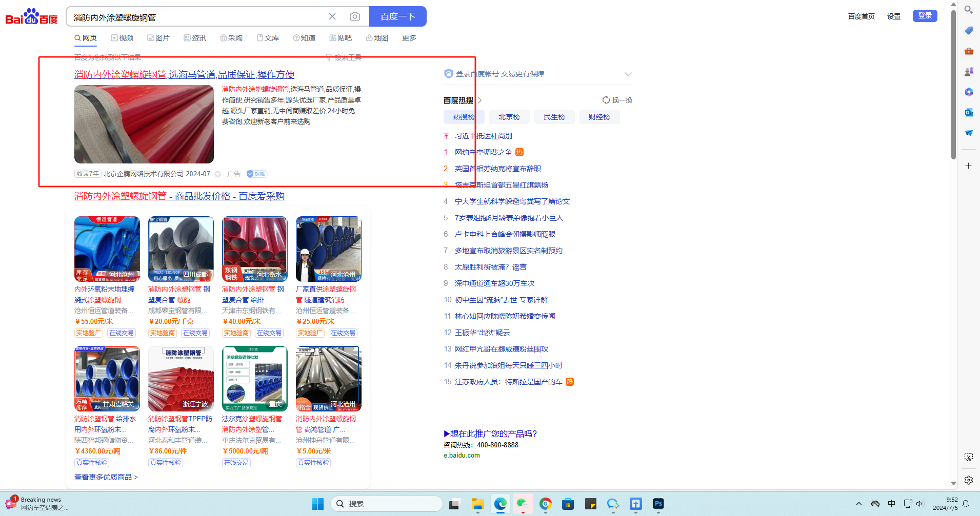This screenshot has height=516, width=980.
Task: Open the ¥86.00元/件 浙江宁波 product thumbnail
Action: pos(181,379)
